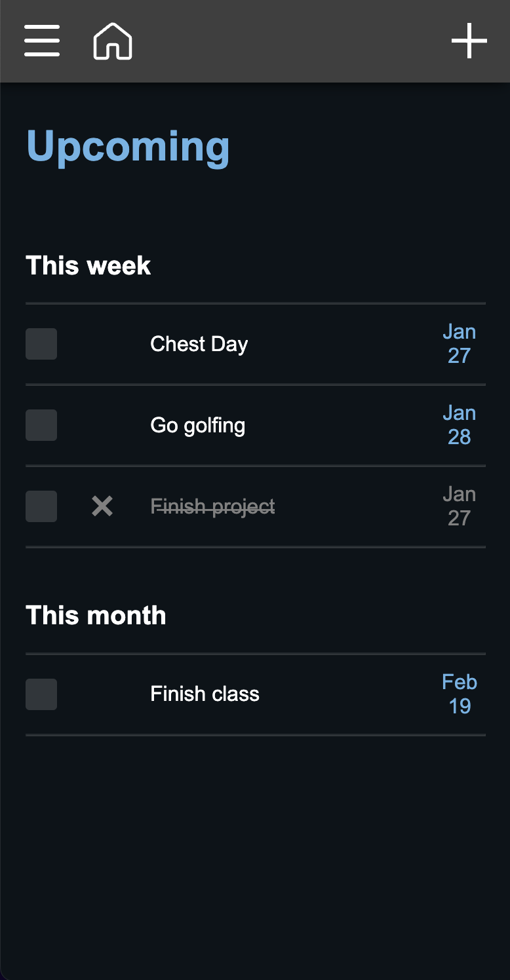The image size is (510, 980).
Task: Click the Go golfing task label
Action: coord(197,424)
